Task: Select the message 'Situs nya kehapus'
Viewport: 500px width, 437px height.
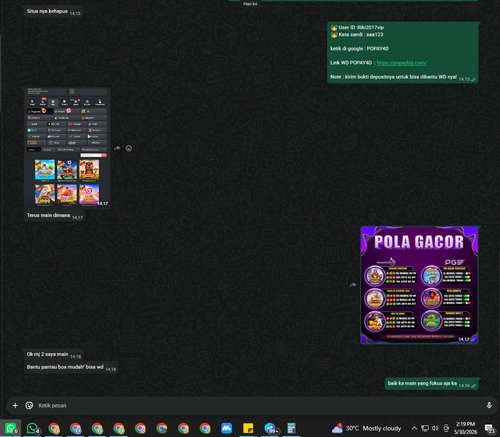Action: (47, 11)
